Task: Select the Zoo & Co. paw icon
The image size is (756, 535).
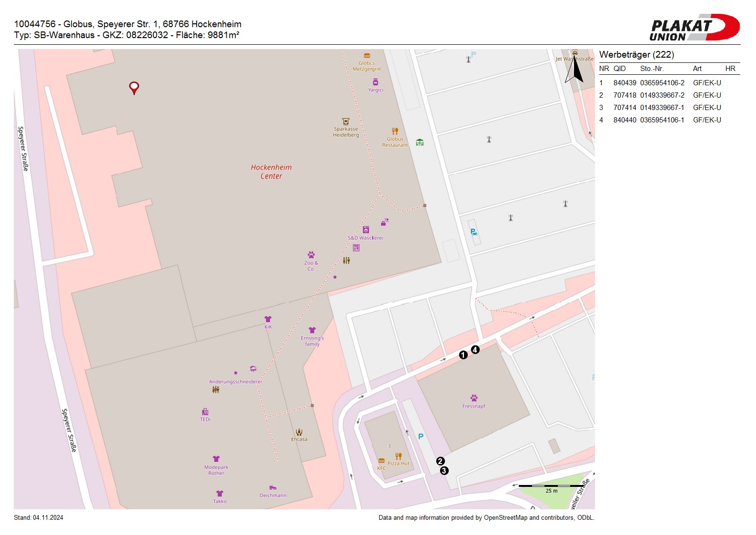Action: click(x=311, y=255)
